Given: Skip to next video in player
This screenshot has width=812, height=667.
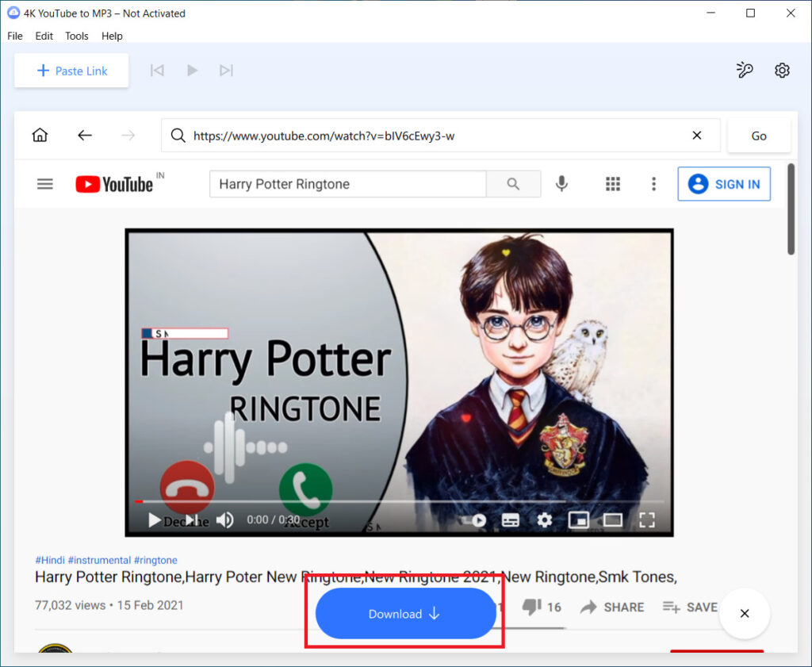Looking at the screenshot, I should coord(191,520).
